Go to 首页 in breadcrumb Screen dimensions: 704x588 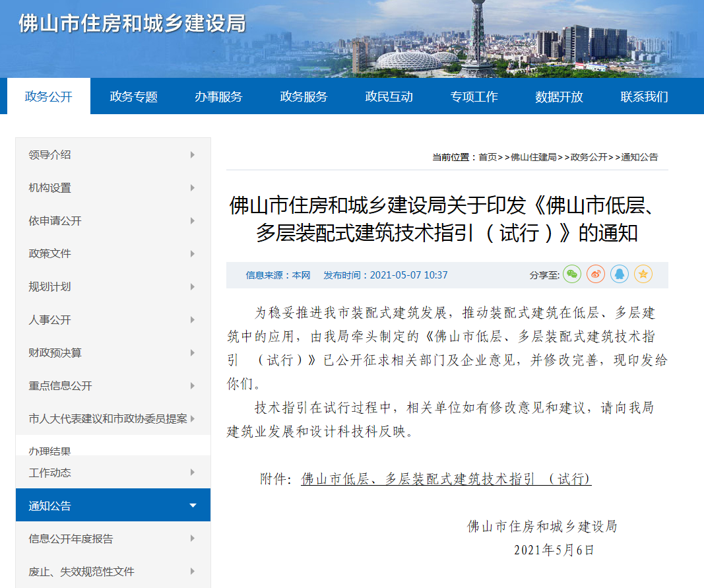[488, 157]
